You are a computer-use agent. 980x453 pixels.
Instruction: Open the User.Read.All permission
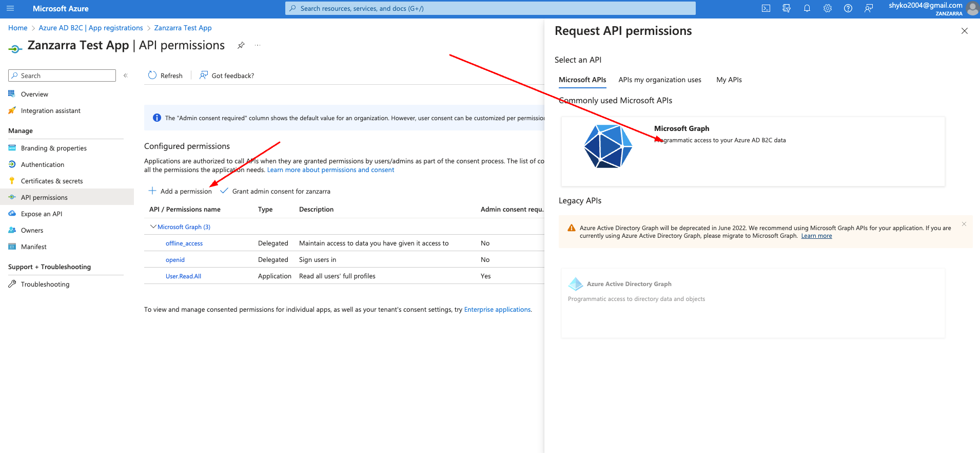183,276
